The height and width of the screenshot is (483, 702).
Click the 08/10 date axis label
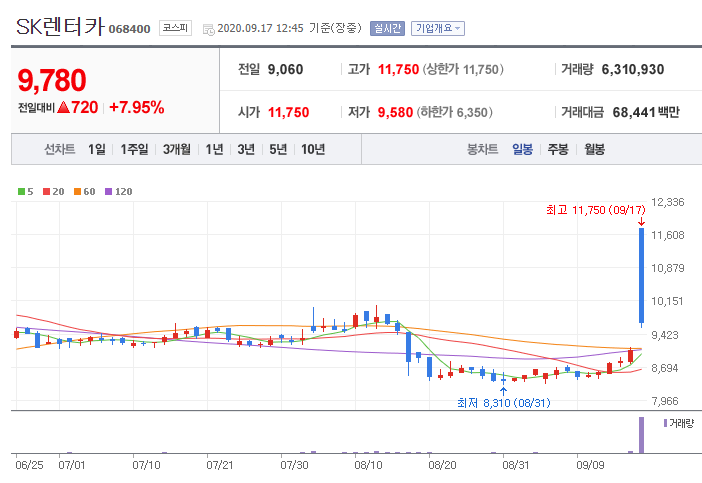(368, 465)
